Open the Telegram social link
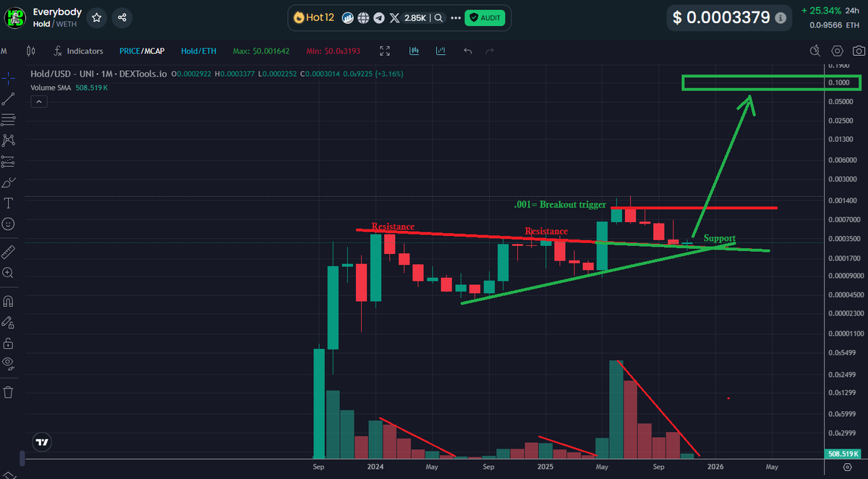This screenshot has height=479, width=868. click(x=378, y=17)
